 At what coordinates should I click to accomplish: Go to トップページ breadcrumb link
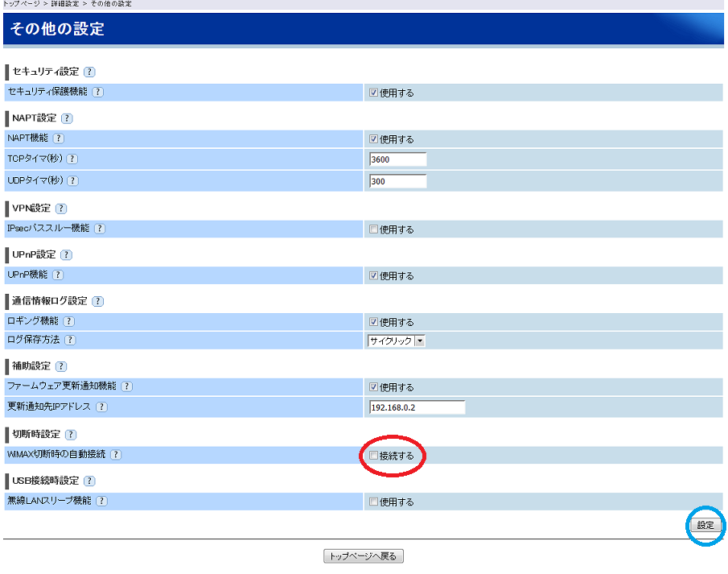pos(21,4)
